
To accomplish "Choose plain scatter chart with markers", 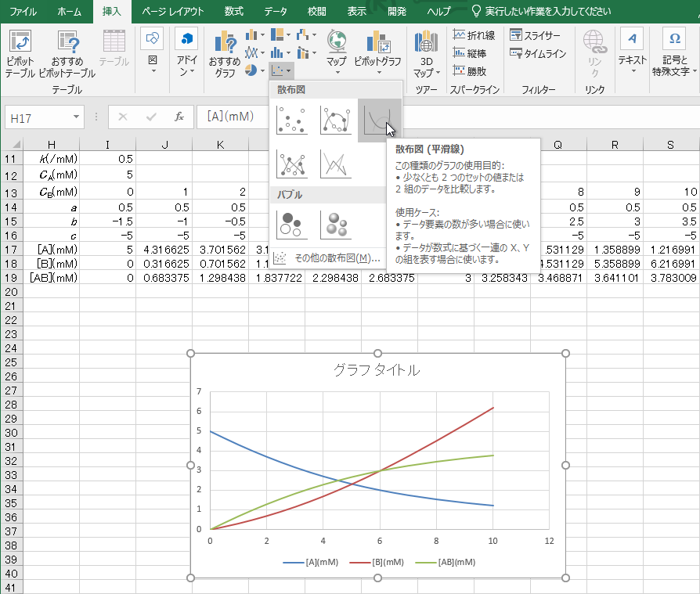I will tap(291, 120).
